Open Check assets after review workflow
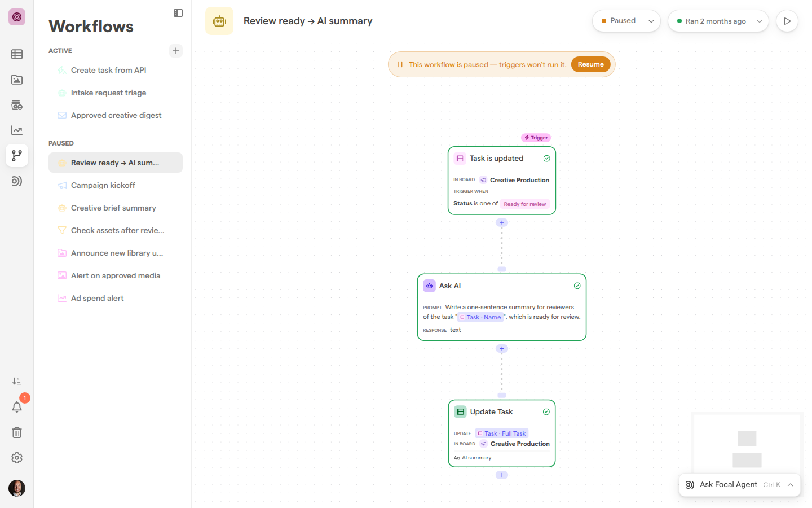Screen dimensions: 812x508 tap(116, 230)
